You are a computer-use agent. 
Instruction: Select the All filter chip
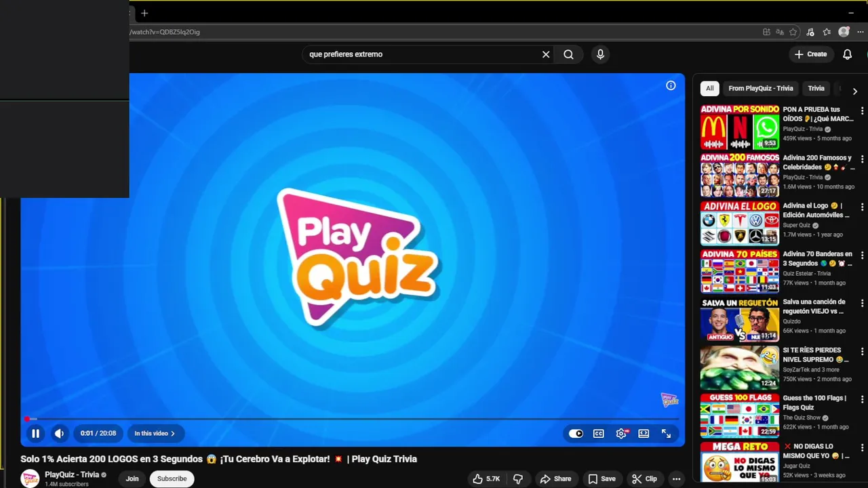pyautogui.click(x=709, y=88)
